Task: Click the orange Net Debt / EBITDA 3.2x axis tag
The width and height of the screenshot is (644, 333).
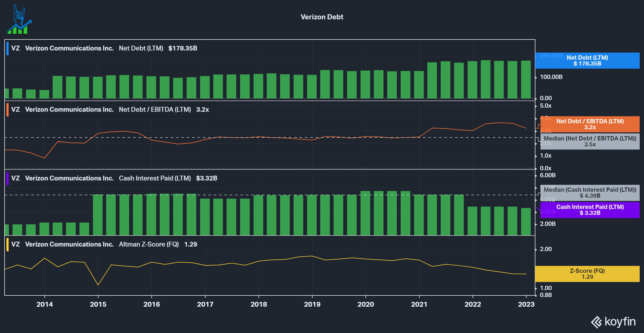Action: 590,124
